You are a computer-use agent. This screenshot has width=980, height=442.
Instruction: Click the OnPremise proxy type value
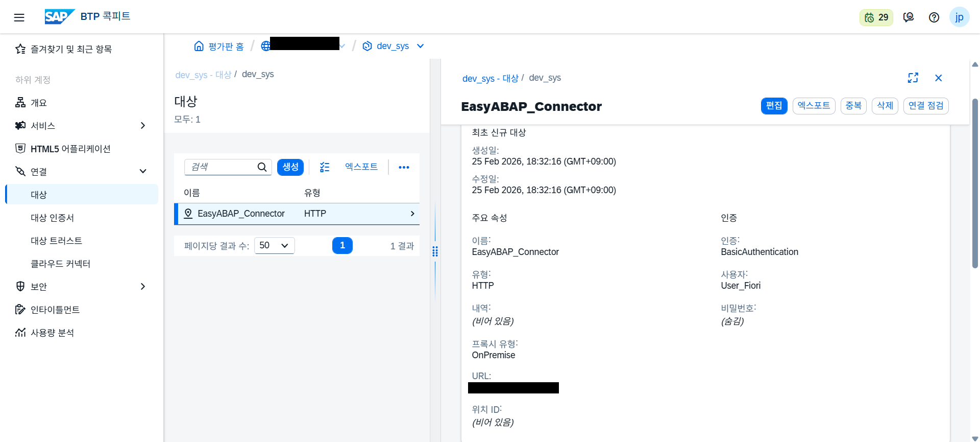(x=494, y=355)
